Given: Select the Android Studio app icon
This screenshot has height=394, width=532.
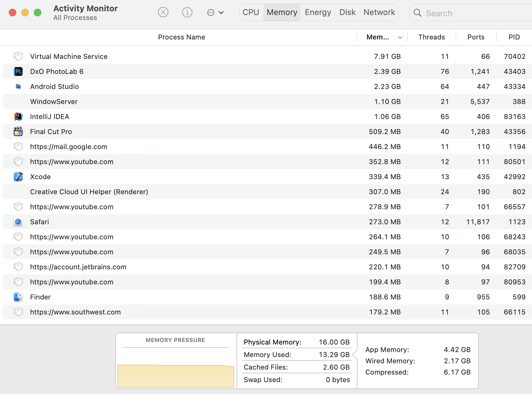Looking at the screenshot, I should (x=18, y=86).
